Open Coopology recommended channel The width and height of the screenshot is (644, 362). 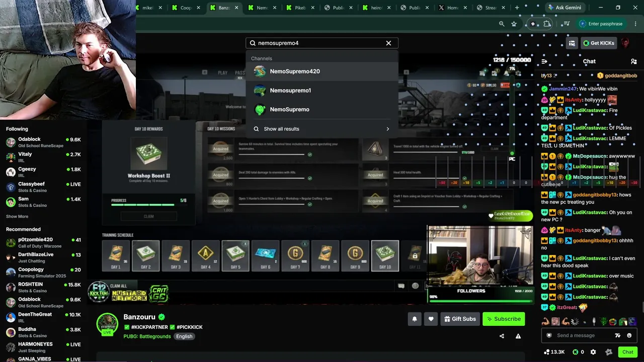[x=43, y=273]
